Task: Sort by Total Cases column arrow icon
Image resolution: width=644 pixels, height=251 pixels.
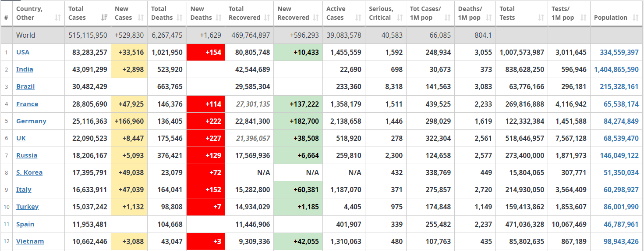Action: tap(104, 18)
